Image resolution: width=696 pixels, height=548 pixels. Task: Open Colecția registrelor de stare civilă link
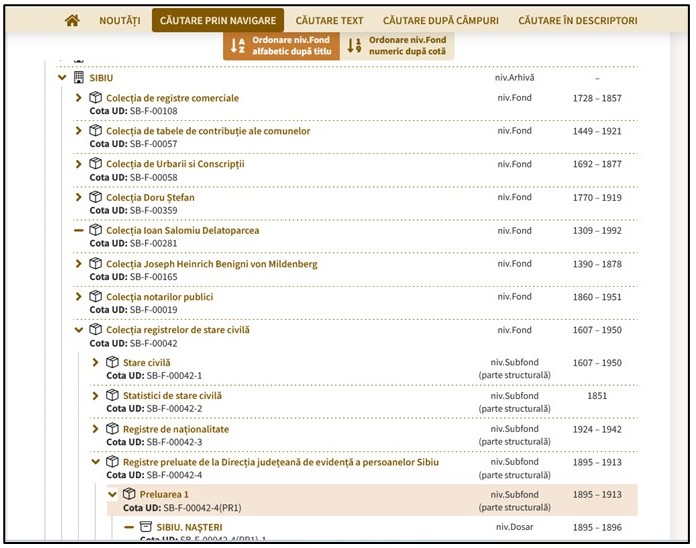click(178, 330)
